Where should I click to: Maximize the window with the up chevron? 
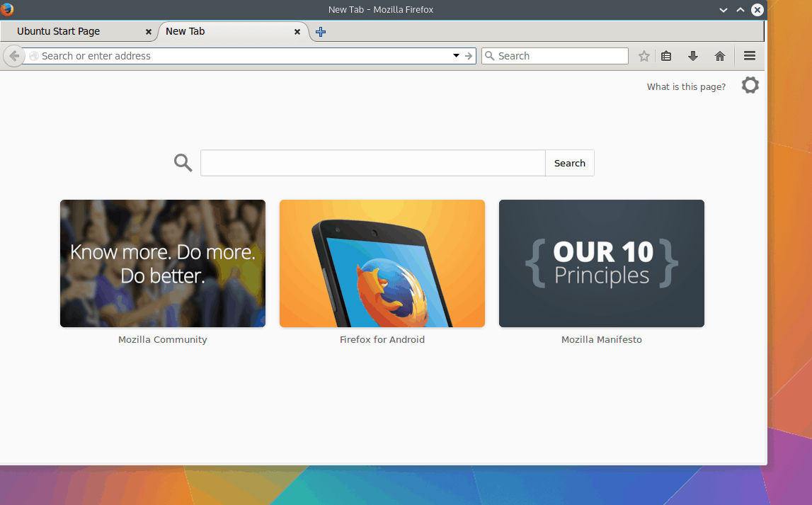click(x=740, y=10)
